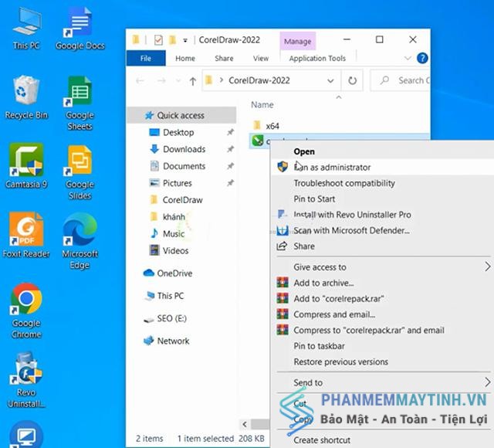The image size is (494, 448).
Task: Open khánh folder in navigation pane
Action: point(174,217)
